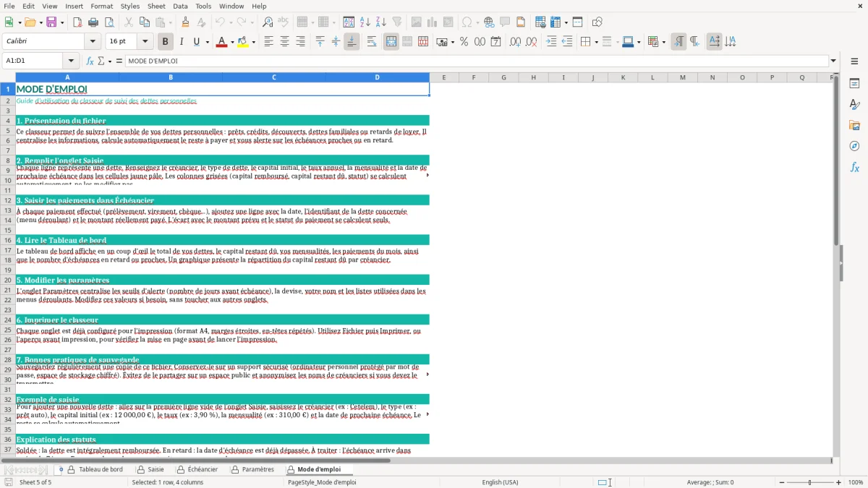This screenshot has width=868, height=488.
Task: Click the Format as Percent icon
Action: (x=464, y=42)
